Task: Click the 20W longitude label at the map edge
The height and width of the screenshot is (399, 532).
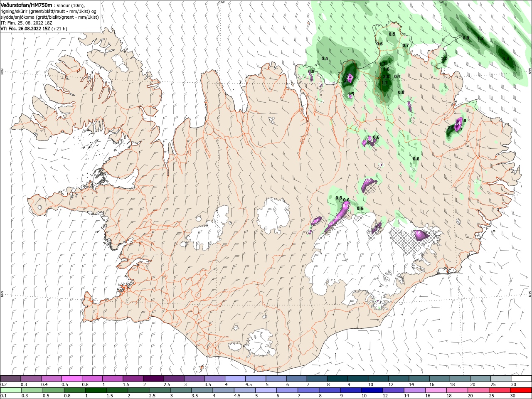Action: 221,2
